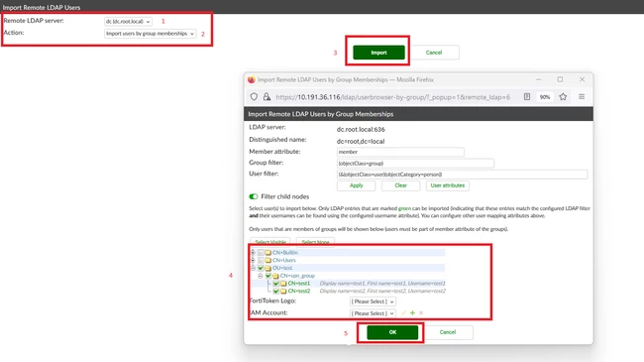
Task: Click the User filter input field
Action: [x=462, y=175]
